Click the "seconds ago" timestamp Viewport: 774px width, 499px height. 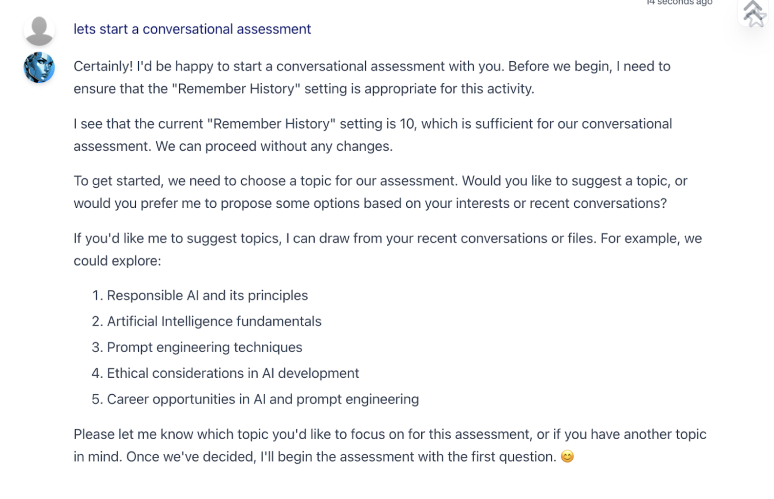pos(680,2)
